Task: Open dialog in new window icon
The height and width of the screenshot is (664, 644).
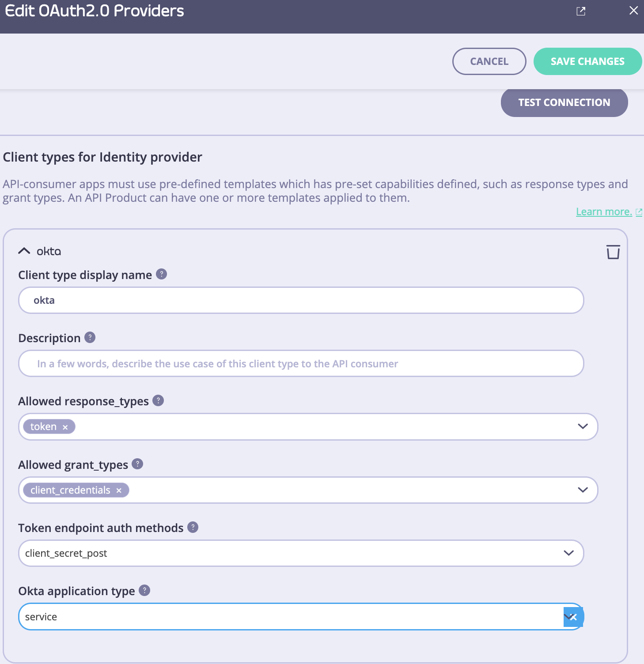Action: tap(581, 11)
